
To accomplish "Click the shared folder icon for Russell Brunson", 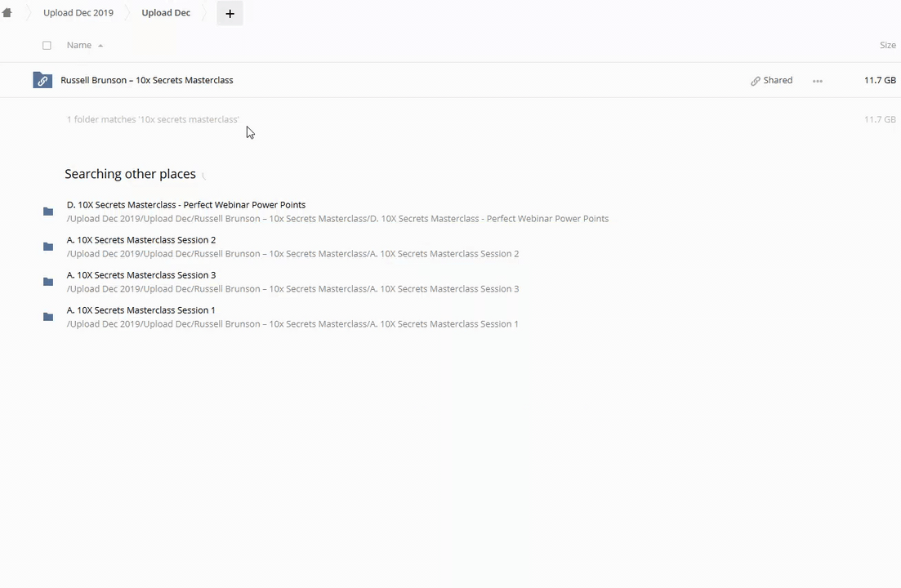I will click(42, 80).
